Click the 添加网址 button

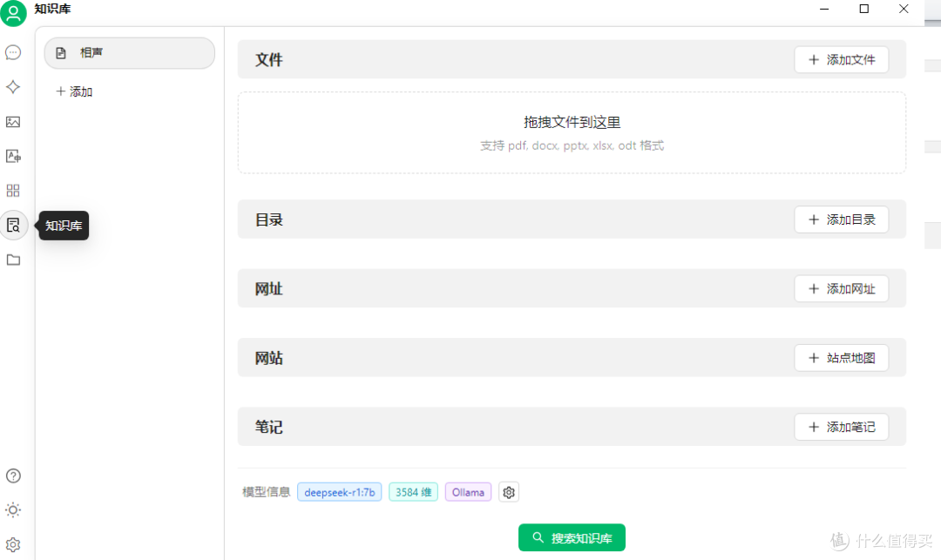[x=842, y=289]
